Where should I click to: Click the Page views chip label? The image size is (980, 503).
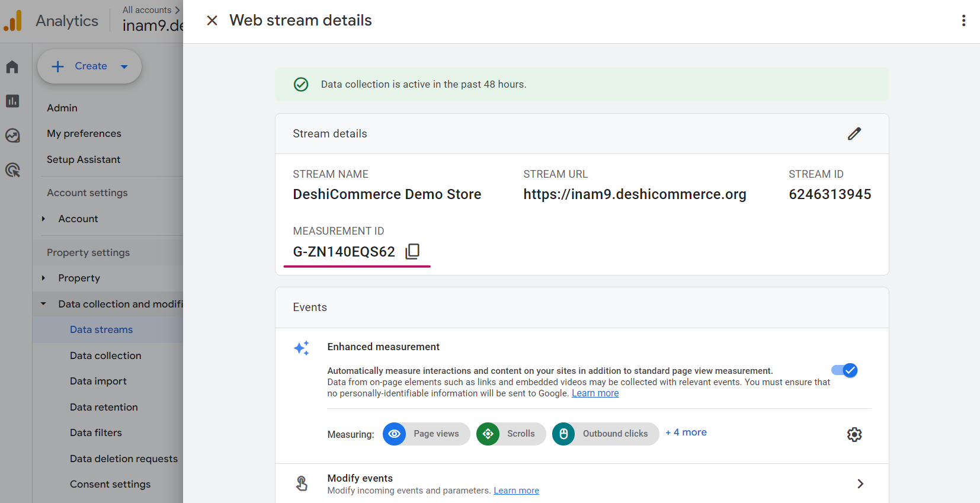436,434
